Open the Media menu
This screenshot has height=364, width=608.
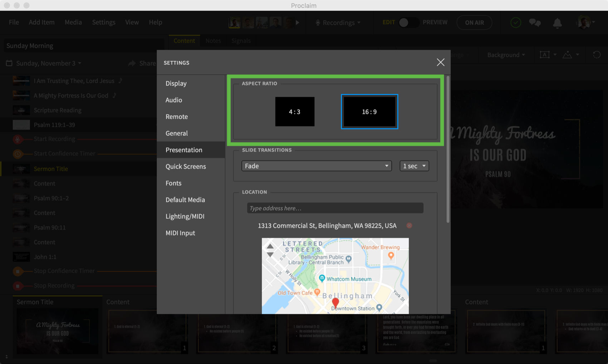(x=73, y=22)
